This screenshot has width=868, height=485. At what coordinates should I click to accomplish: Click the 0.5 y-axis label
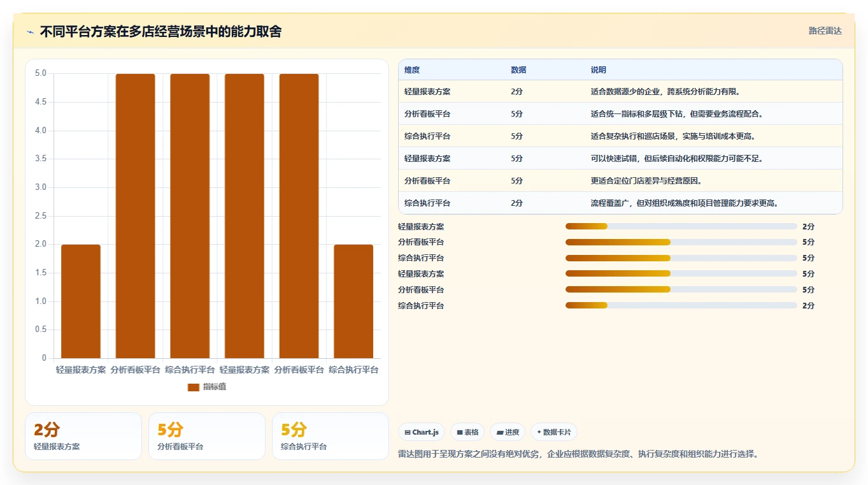[41, 329]
